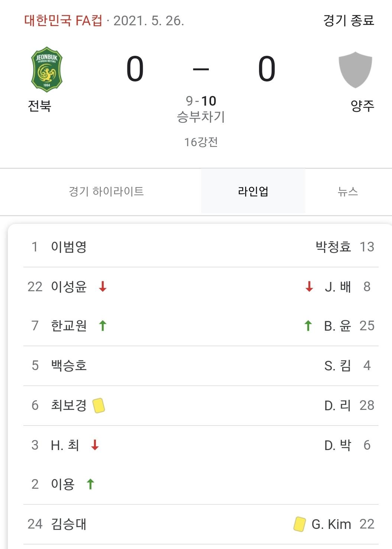Viewport: 392px width, 549px height.
Task: Click yellow card icon next to 최보경
Action: [x=99, y=405]
